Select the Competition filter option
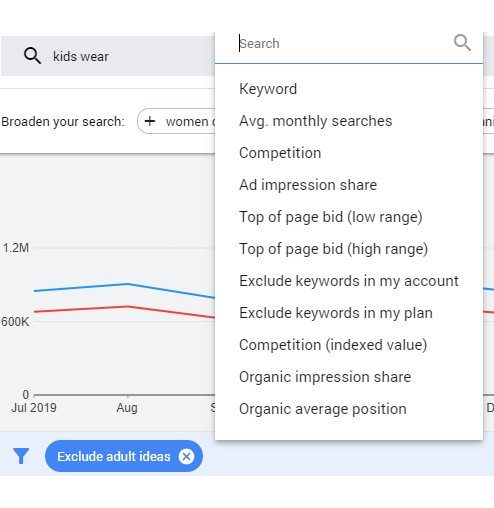This screenshot has width=494, height=508. [349, 153]
